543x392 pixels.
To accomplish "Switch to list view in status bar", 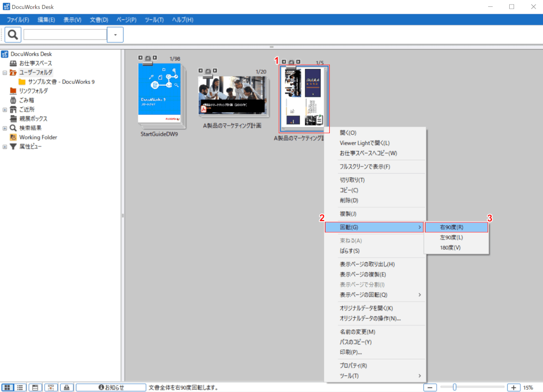I will (20, 387).
